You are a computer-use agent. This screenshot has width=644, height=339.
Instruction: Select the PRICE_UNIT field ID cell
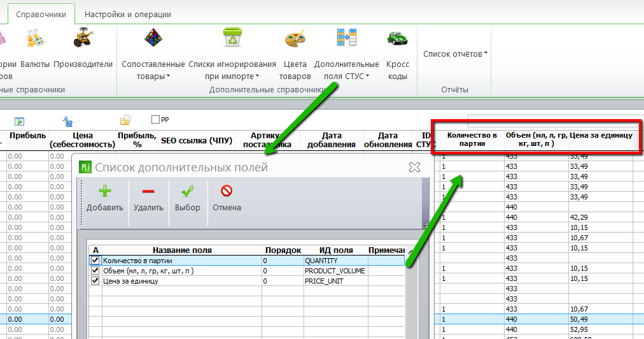336,281
